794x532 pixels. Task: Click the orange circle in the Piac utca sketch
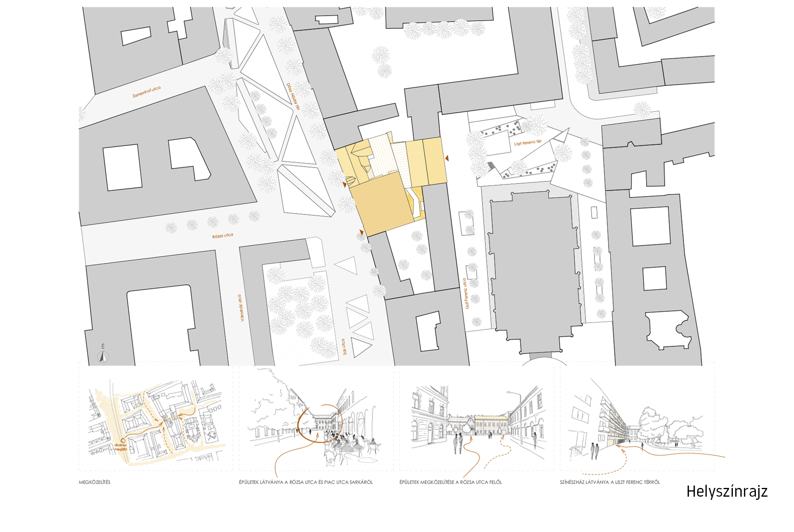(320, 423)
